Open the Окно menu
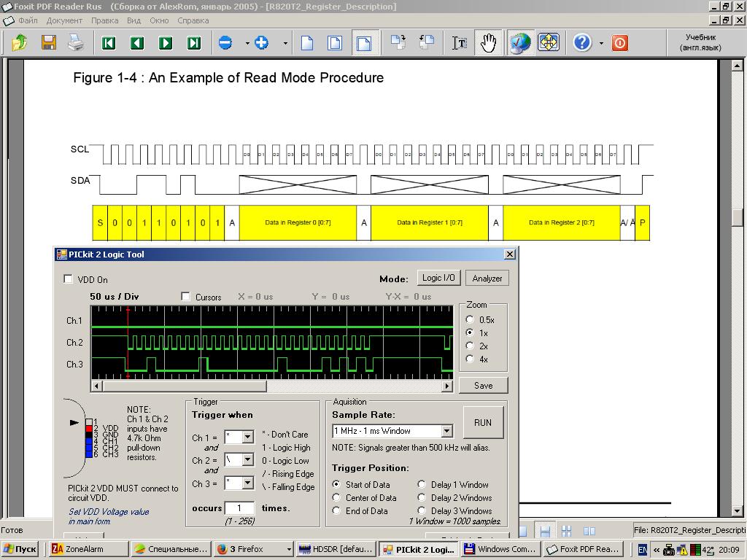 click(159, 20)
